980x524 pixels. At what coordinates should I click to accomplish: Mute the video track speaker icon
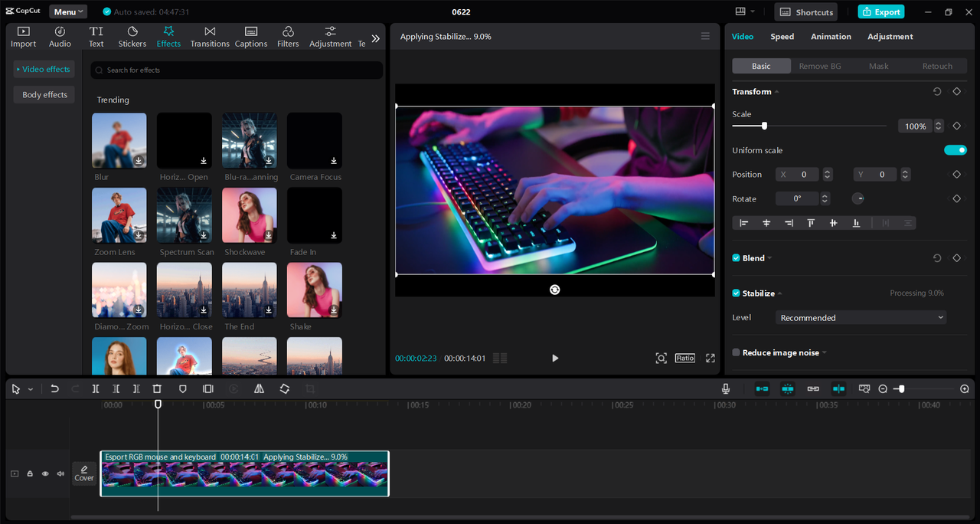click(60, 474)
